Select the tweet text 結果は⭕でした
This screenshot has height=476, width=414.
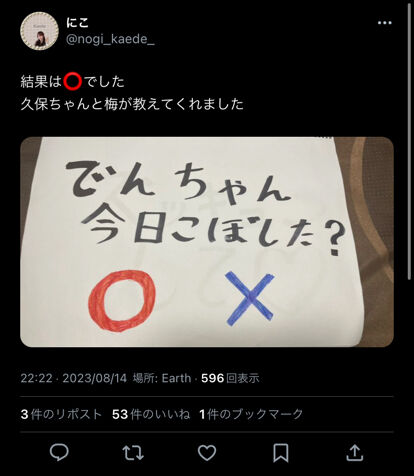73,82
